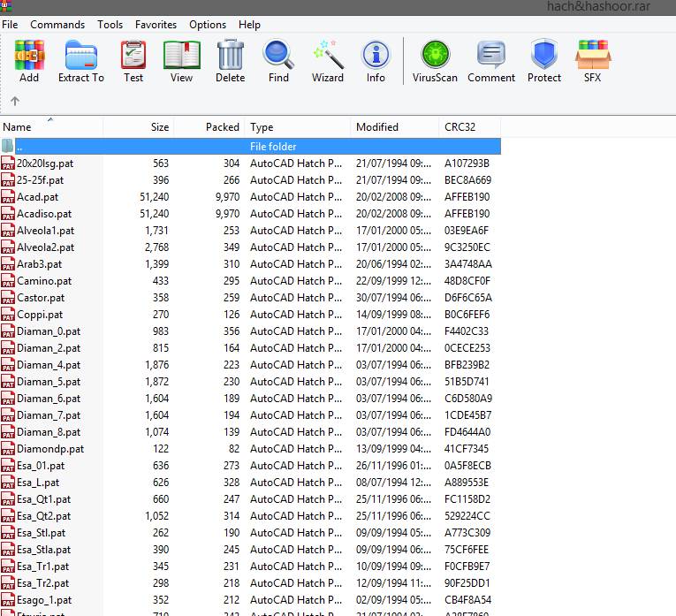Select file Esa_Tr2.pat

click(x=42, y=583)
